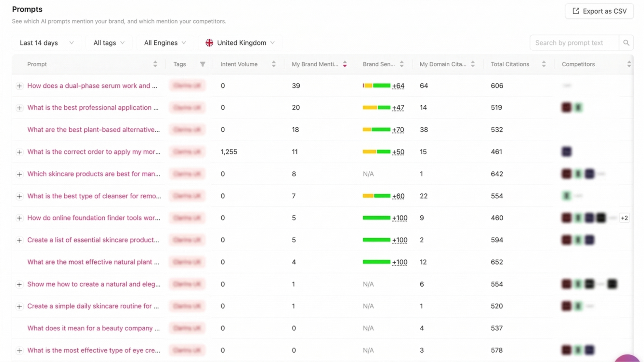
Task: Sort by Intent Volume column arrows
Action: tap(274, 64)
